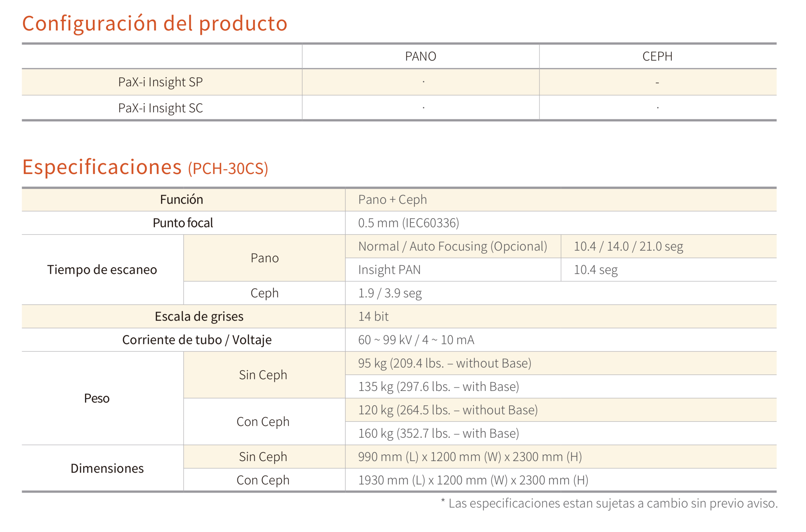The height and width of the screenshot is (532, 806).
Task: Click the '14 bit' value
Action: [x=373, y=317]
